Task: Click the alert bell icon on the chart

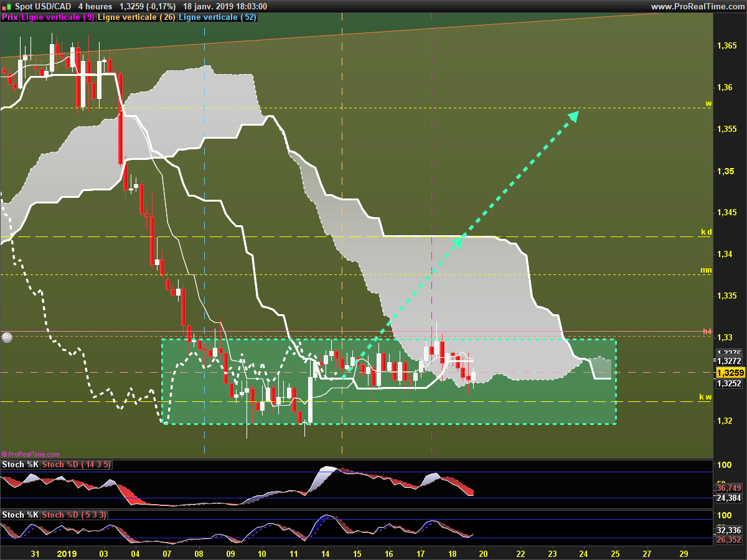Action: 7,338
